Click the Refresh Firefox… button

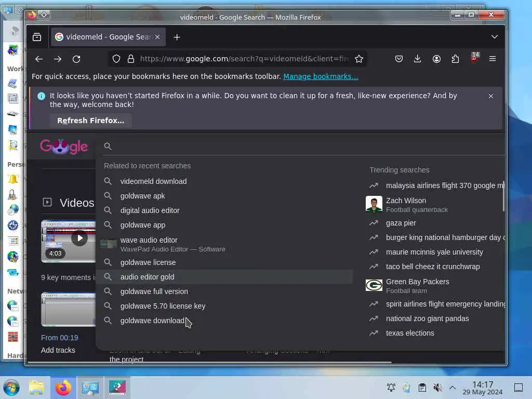[90, 121]
